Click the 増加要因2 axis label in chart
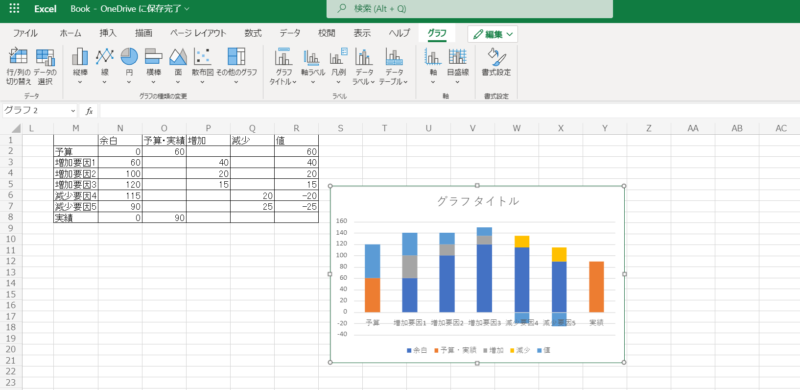The width and height of the screenshot is (800, 390). (447, 323)
